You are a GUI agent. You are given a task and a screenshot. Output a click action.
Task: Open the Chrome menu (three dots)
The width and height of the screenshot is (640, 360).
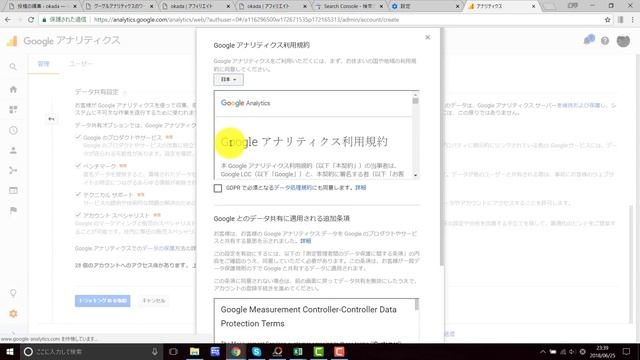[633, 20]
